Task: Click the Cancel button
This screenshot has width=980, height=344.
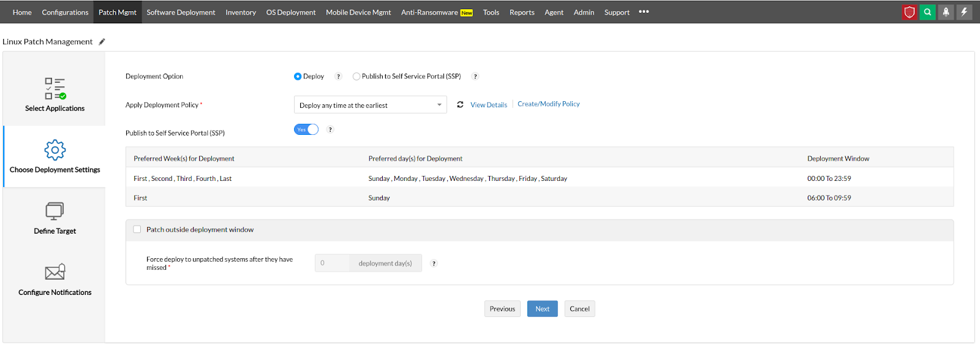Action: [x=579, y=308]
